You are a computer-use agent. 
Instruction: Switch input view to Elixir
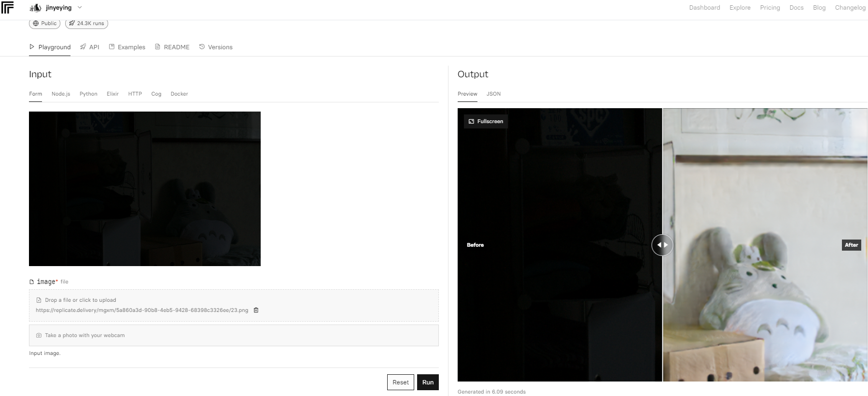[112, 94]
